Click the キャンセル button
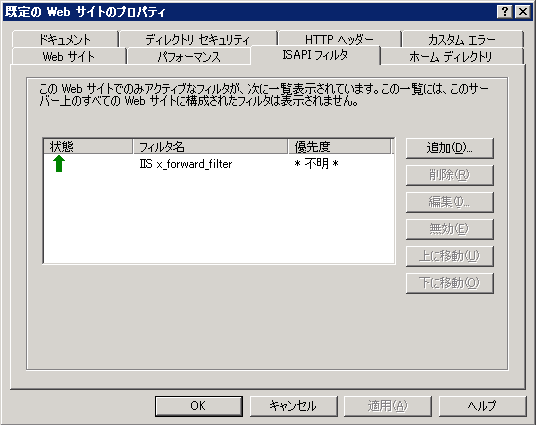This screenshot has width=536, height=425. click(293, 406)
